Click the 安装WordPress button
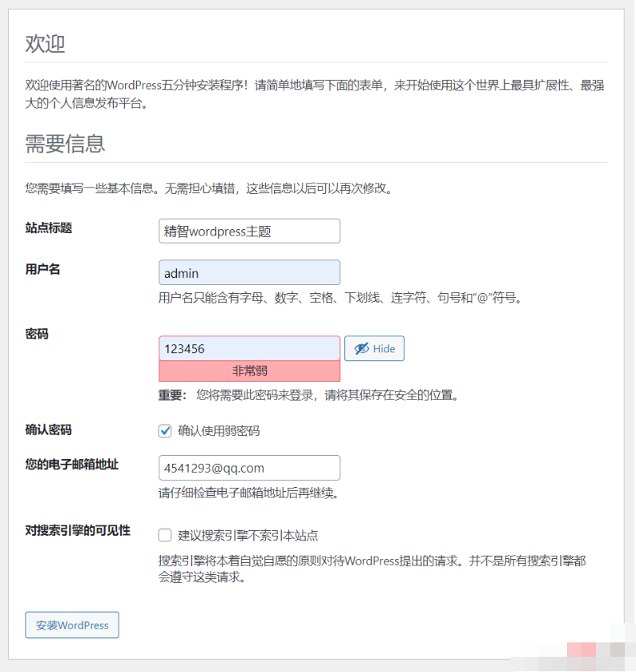636x672 pixels. pos(72,625)
